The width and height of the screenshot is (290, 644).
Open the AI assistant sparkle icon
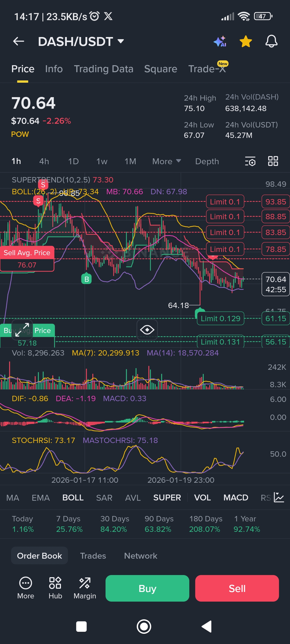click(220, 42)
